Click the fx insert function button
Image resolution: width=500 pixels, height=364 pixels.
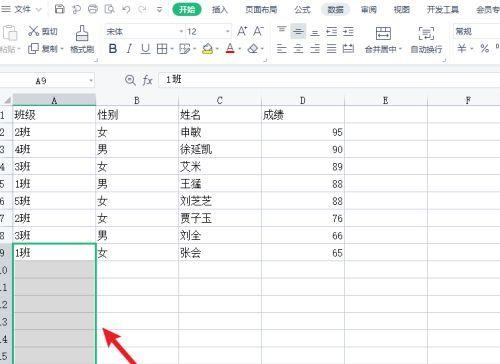147,80
